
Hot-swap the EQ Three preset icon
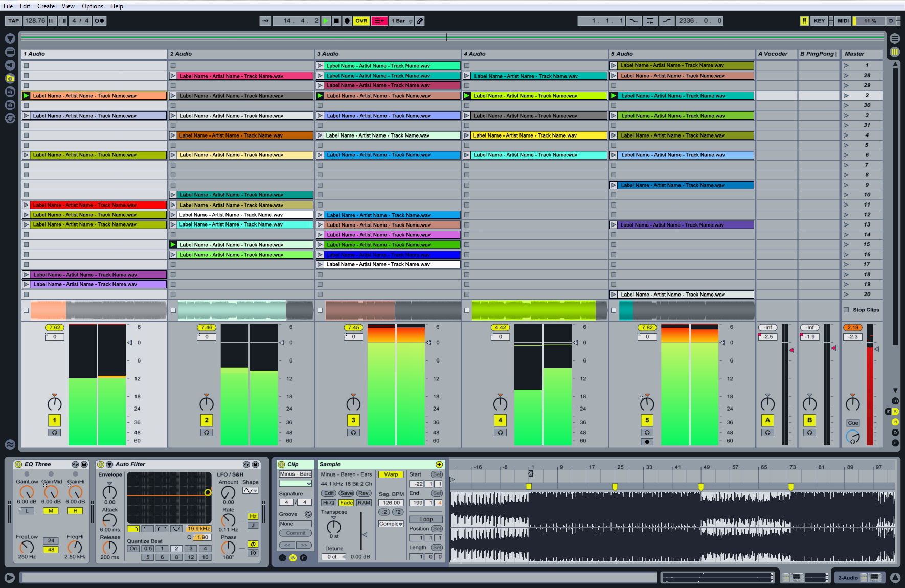pos(75,464)
